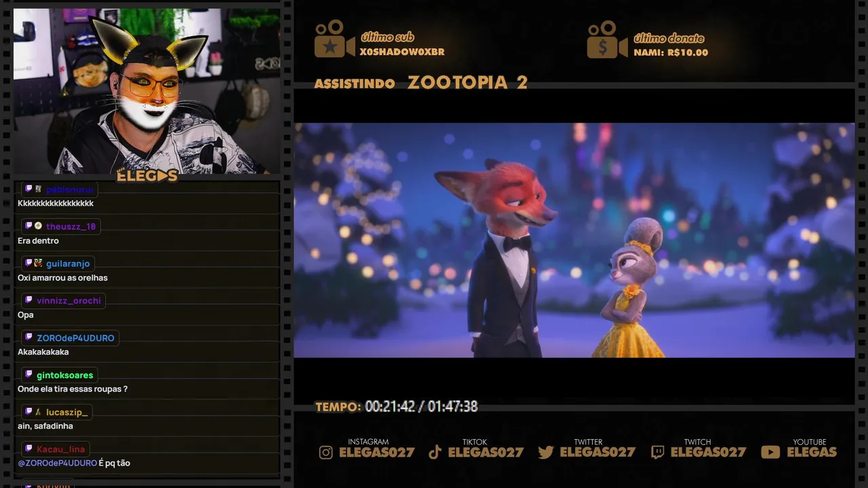Select username gintoksoares in chat
The width and height of the screenshot is (868, 488).
tap(65, 375)
